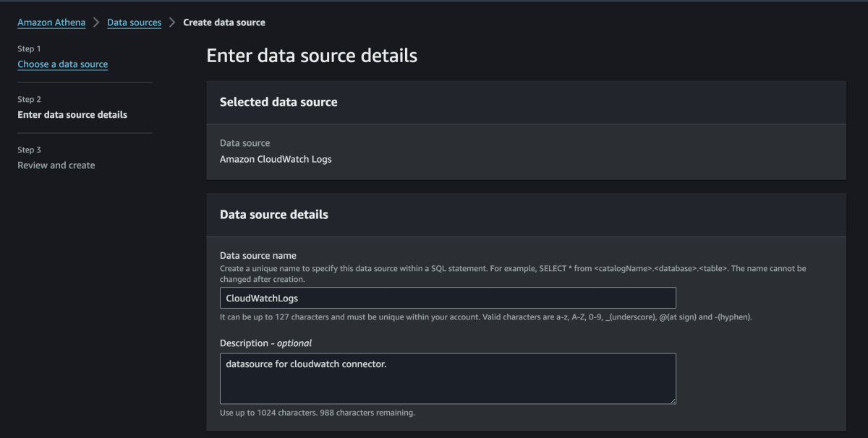Click the chevron separator after Amazon Athena
The width and height of the screenshot is (868, 438).
[96, 22]
